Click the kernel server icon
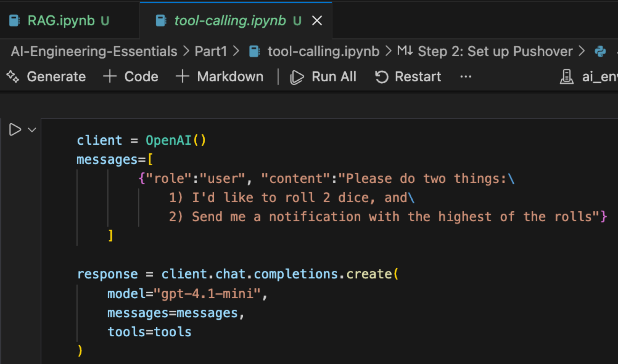The height and width of the screenshot is (364, 618). (567, 77)
